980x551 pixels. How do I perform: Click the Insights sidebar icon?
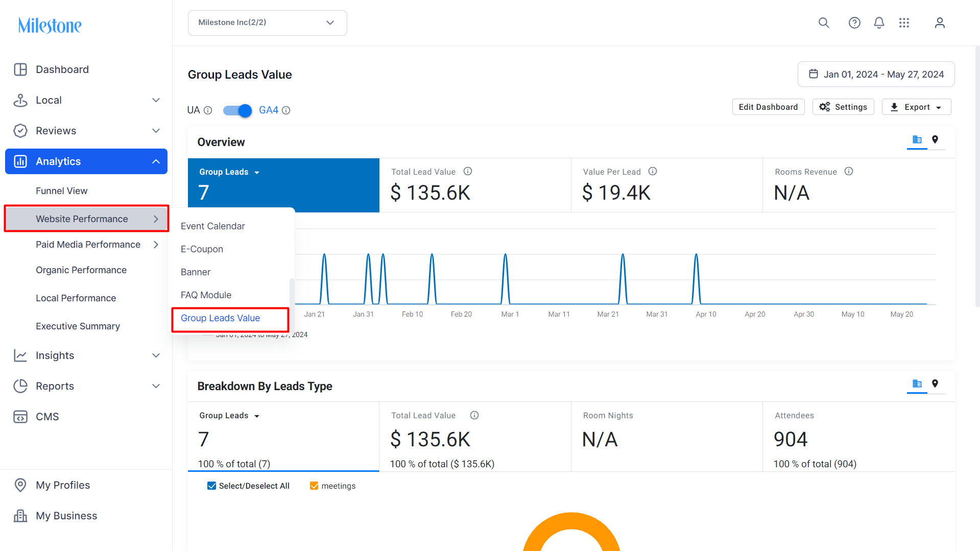pyautogui.click(x=20, y=355)
